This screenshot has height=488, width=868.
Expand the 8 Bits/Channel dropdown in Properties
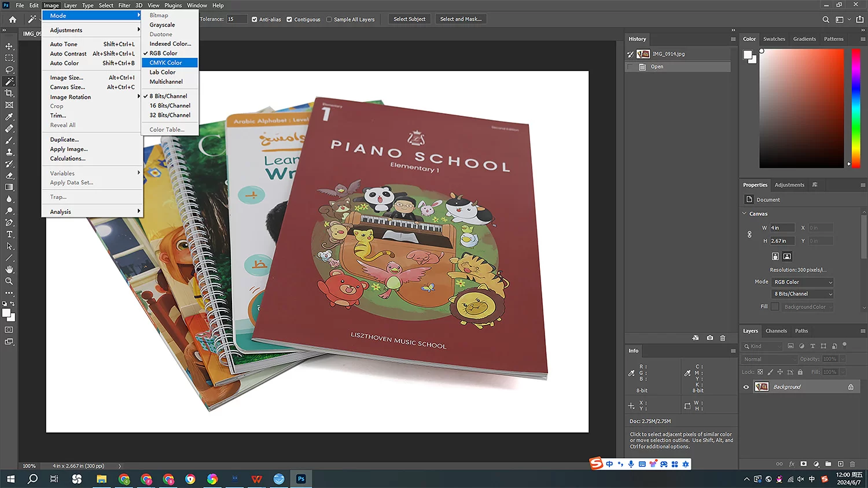coord(803,294)
